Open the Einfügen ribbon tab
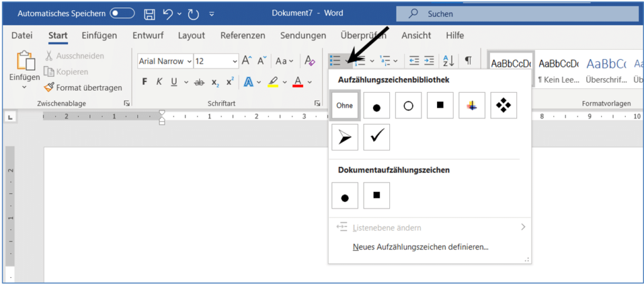 point(99,35)
